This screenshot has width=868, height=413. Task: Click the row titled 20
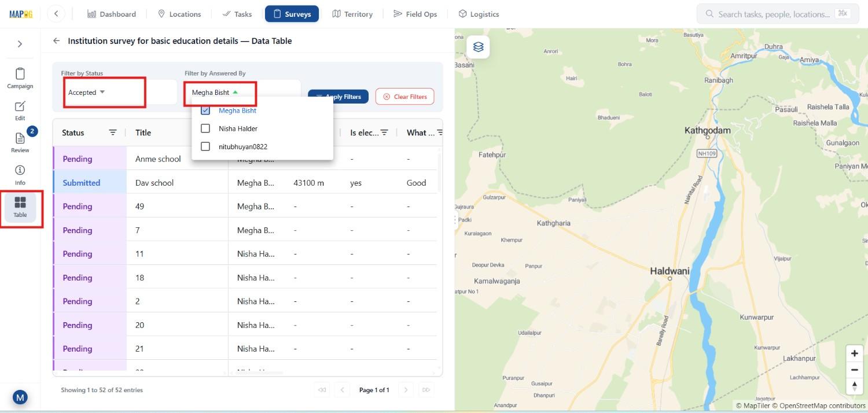coord(245,325)
